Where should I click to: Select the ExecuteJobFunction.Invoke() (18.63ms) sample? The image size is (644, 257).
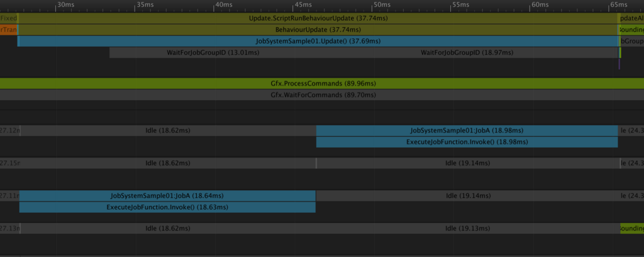[167, 207]
